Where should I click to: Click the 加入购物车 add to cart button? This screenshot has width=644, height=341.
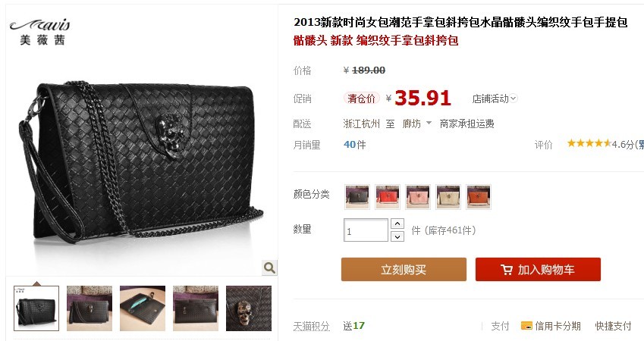pos(538,269)
